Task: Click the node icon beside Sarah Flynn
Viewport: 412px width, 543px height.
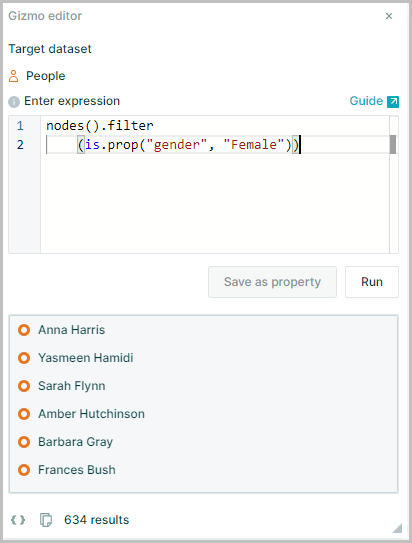Action: pyautogui.click(x=24, y=386)
